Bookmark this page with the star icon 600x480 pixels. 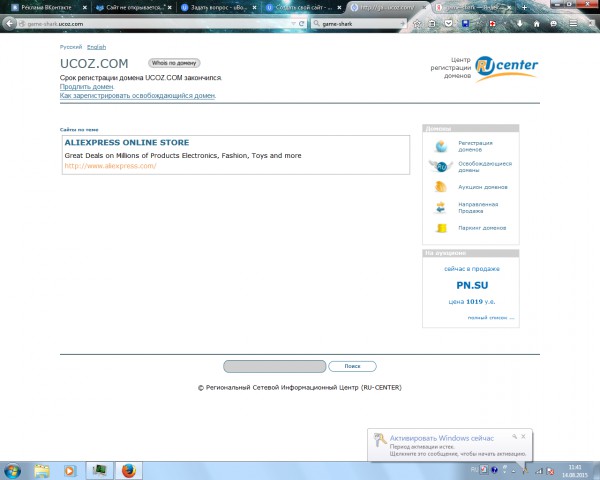point(417,24)
